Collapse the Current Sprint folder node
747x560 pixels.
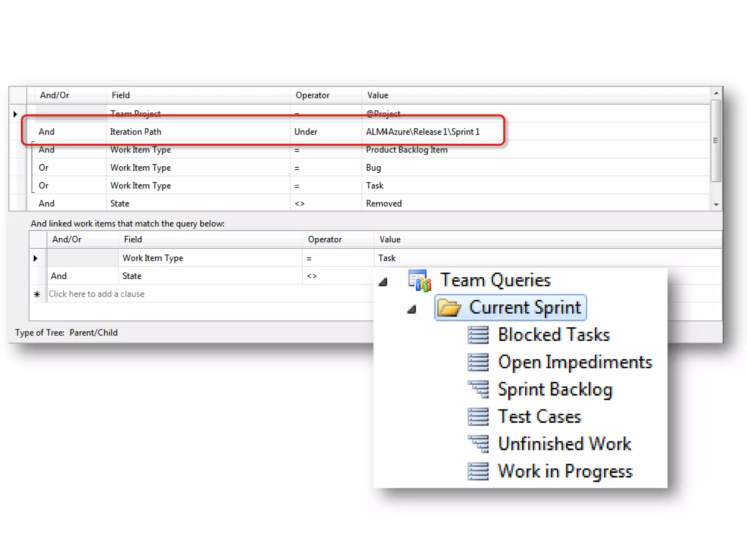click(412, 310)
